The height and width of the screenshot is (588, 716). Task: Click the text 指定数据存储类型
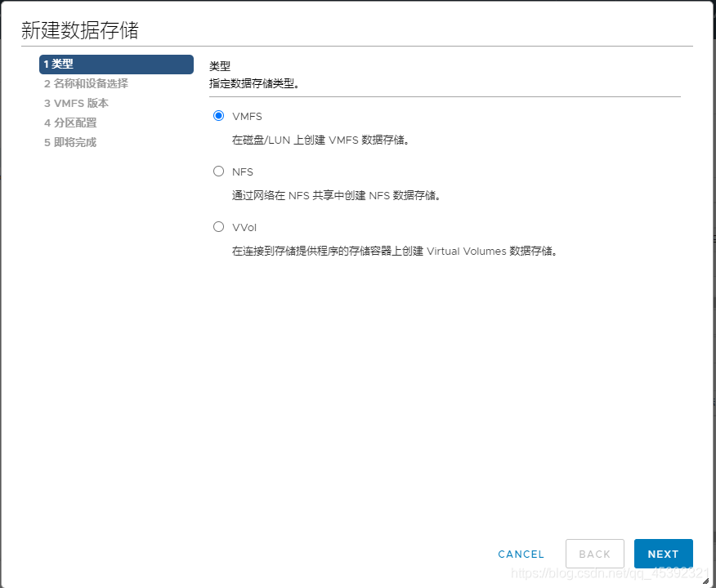(254, 83)
